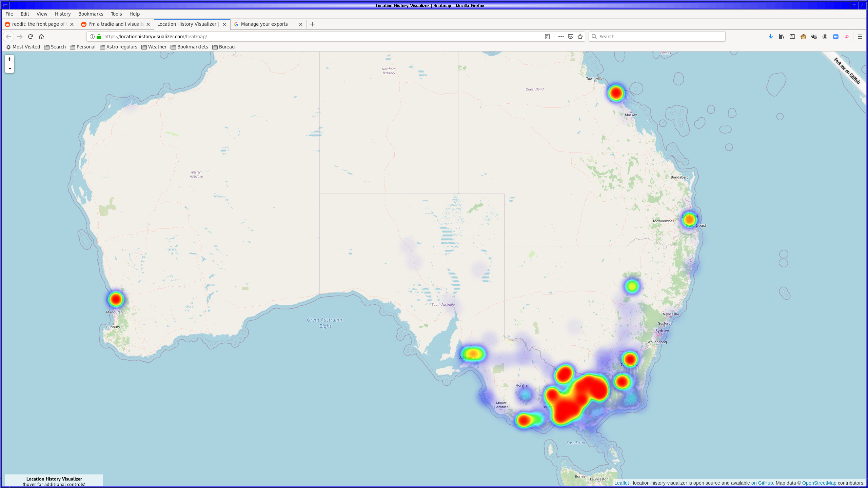Image resolution: width=868 pixels, height=488 pixels.
Task: Open page actions three-dot menu
Action: coord(561,37)
